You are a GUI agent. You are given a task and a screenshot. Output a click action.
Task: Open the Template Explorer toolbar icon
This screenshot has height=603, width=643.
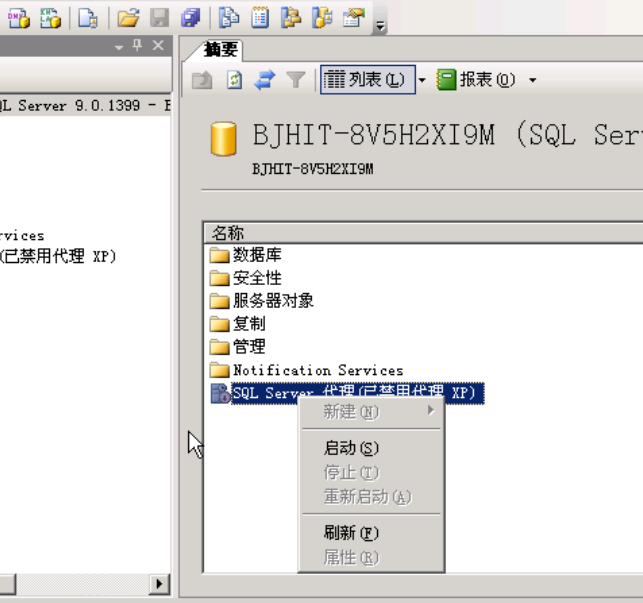click(x=322, y=18)
